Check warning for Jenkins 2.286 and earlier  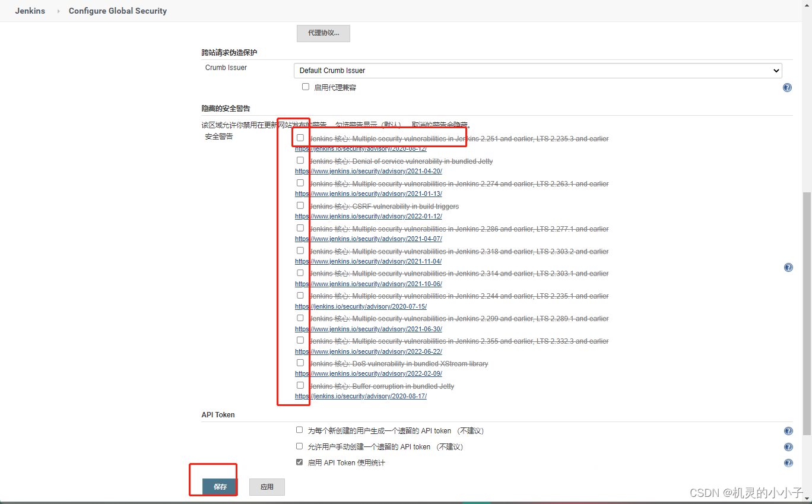tap(300, 228)
